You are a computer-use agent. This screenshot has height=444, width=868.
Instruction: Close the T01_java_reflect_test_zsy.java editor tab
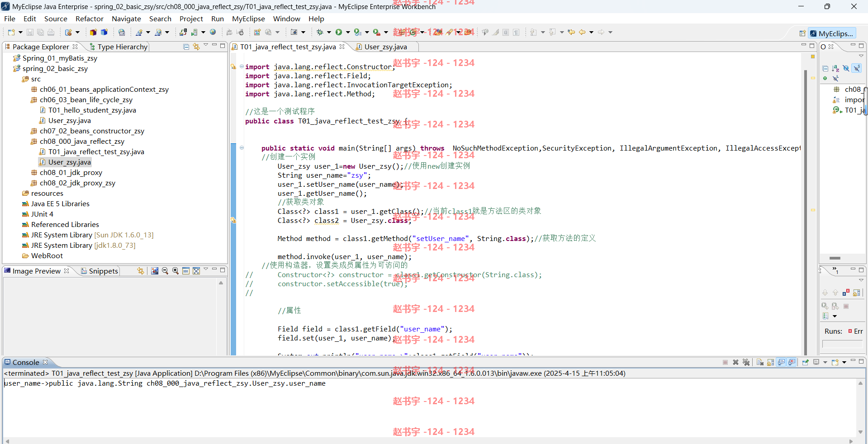pos(342,47)
